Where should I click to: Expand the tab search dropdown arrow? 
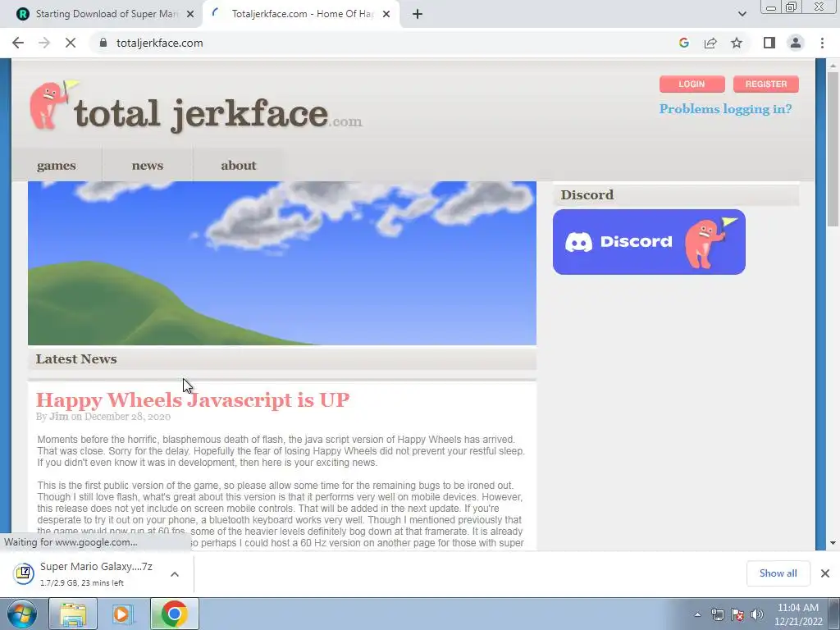point(742,14)
